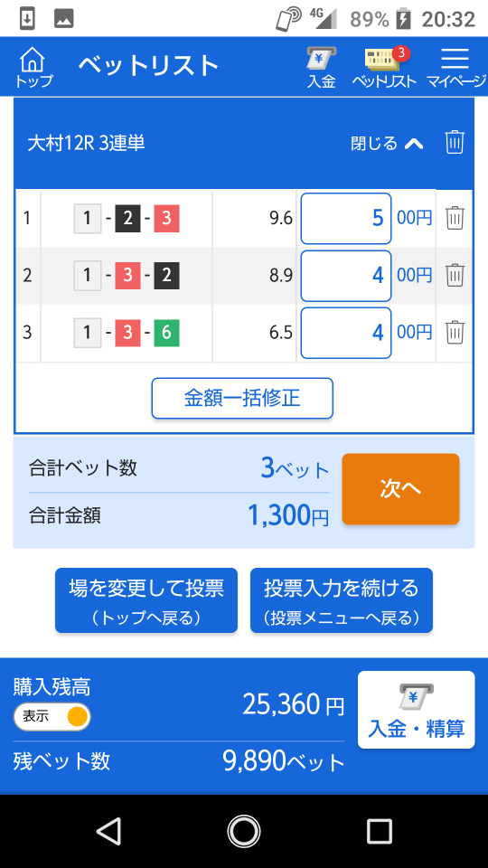Delete the entire 大村12R 3連単 group
Screen dimensions: 488x868
point(455,143)
